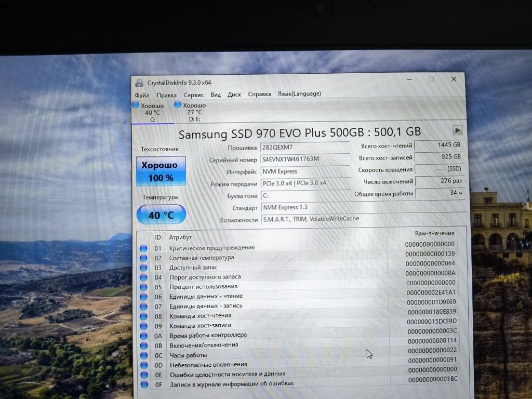
Task: Click the power on count value 276 раз
Action: click(x=440, y=181)
